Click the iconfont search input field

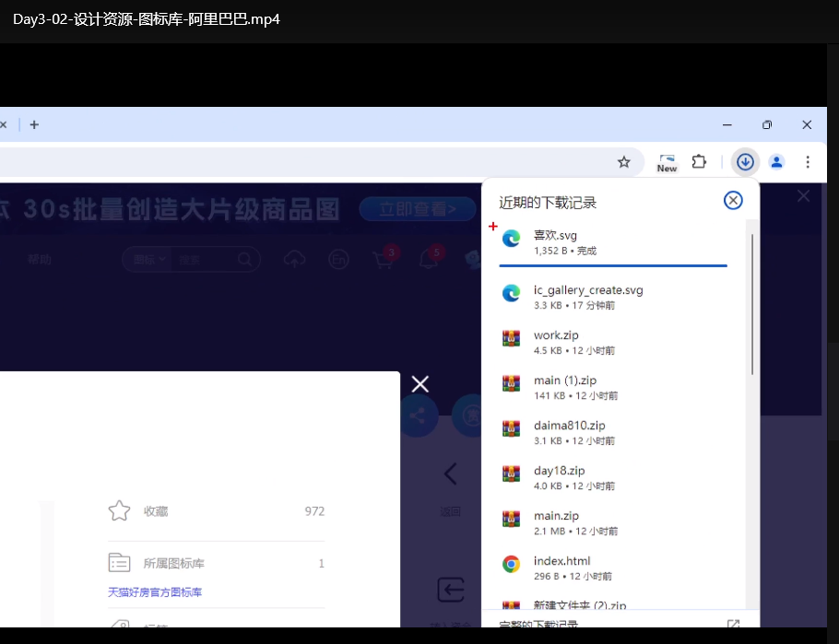204,260
